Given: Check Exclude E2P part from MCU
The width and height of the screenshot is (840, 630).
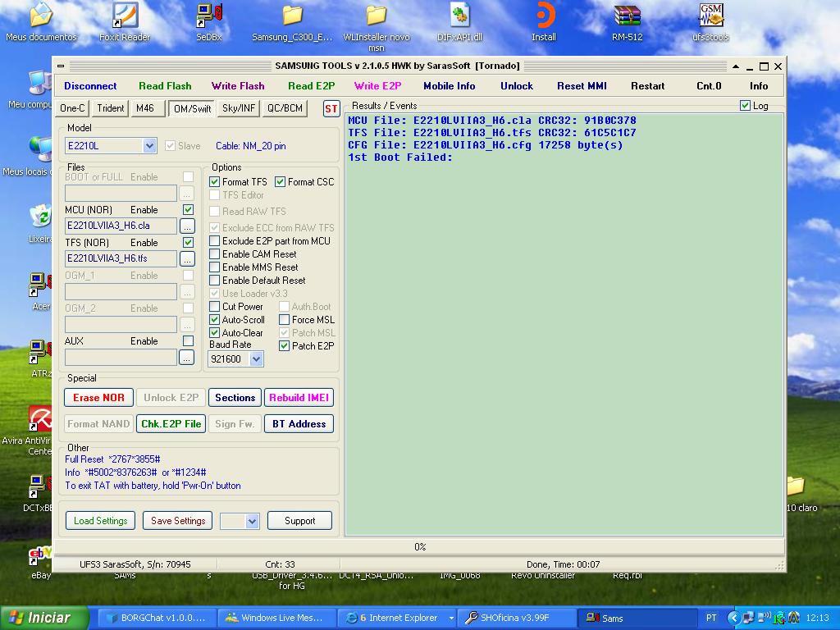Looking at the screenshot, I should pos(214,240).
